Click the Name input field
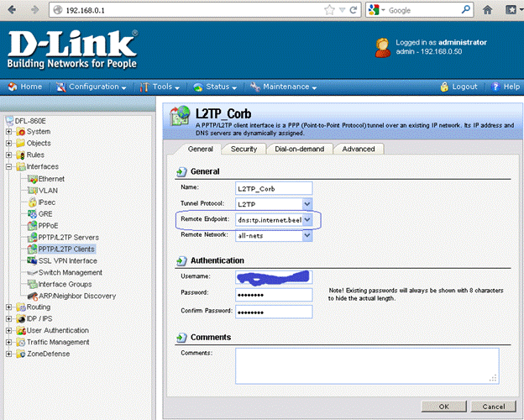This screenshot has width=524, height=420. pos(274,188)
